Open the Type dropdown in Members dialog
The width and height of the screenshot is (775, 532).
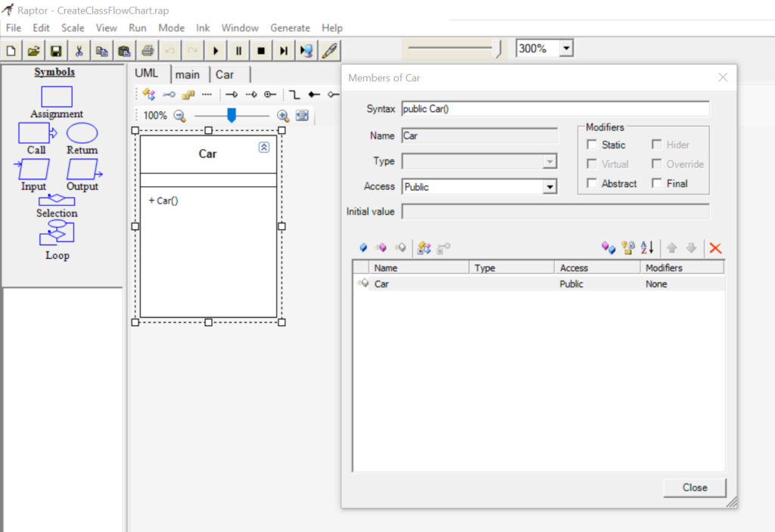point(552,160)
